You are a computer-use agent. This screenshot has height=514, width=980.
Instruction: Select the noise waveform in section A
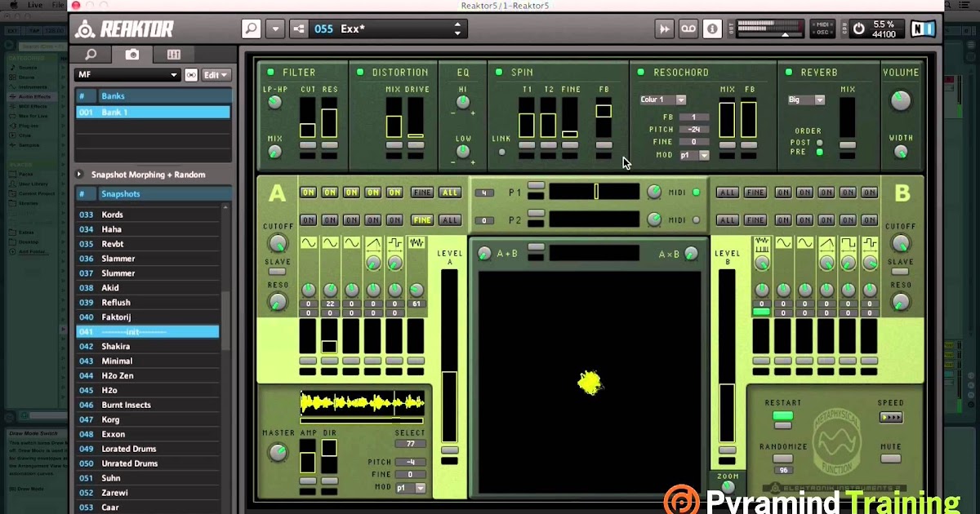[416, 243]
